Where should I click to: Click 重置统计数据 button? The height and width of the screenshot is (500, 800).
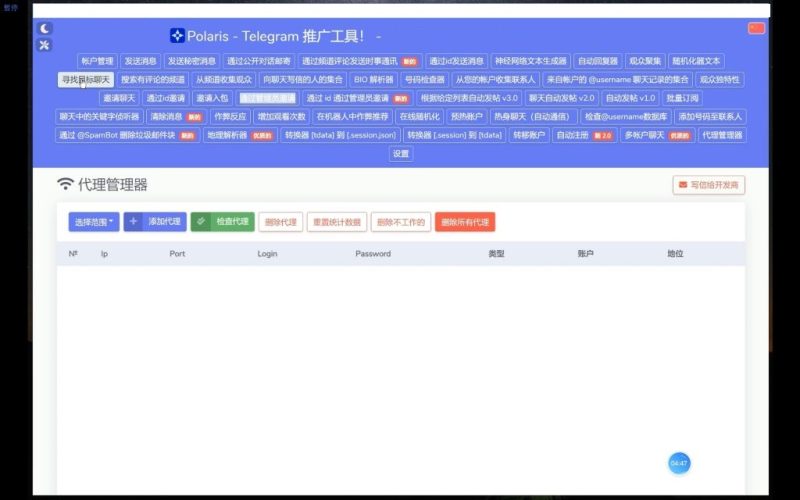337,222
